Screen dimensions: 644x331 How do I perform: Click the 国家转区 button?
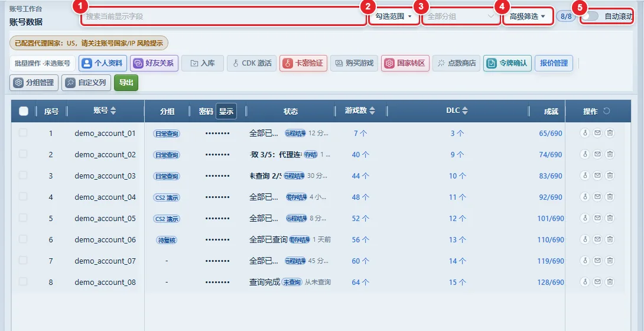[405, 63]
